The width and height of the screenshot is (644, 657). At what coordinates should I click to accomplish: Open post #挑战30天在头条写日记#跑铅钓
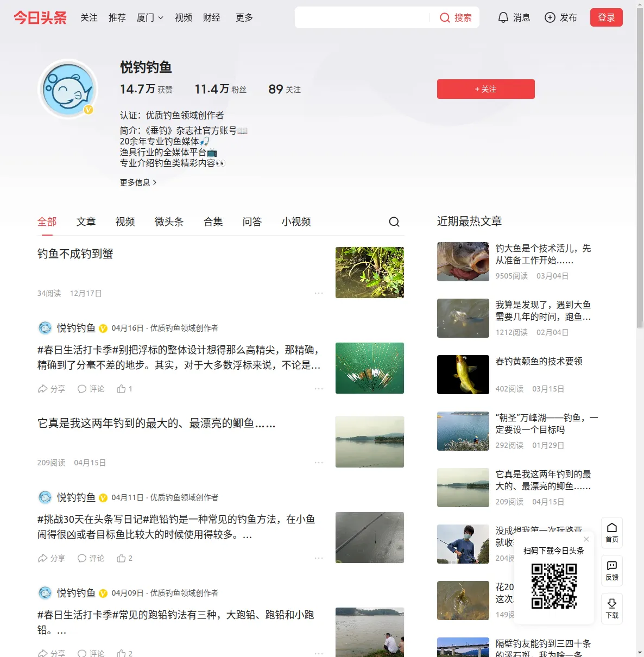176,527
